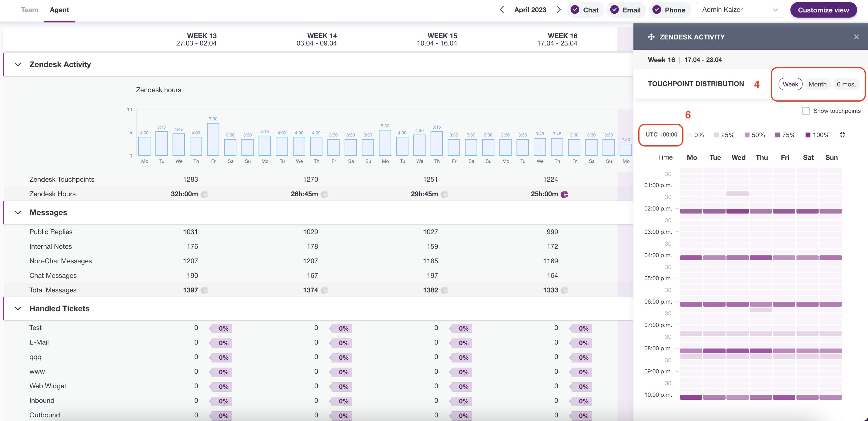
Task: Click the Zendesk Hours row label
Action: 52,194
